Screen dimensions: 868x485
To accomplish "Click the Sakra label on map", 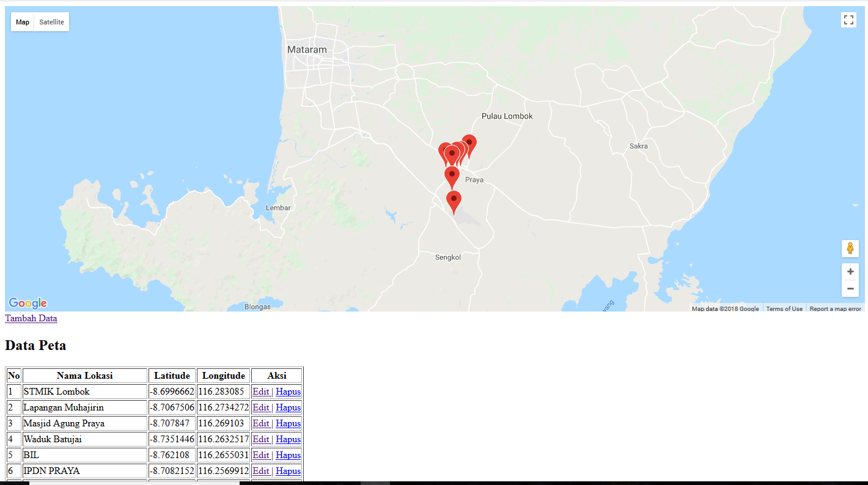I will point(638,146).
